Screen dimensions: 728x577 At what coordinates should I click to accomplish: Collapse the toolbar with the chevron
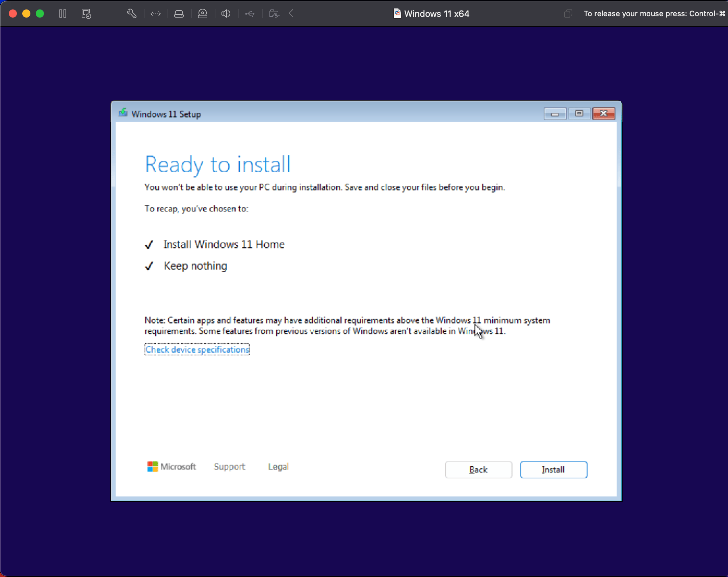291,14
